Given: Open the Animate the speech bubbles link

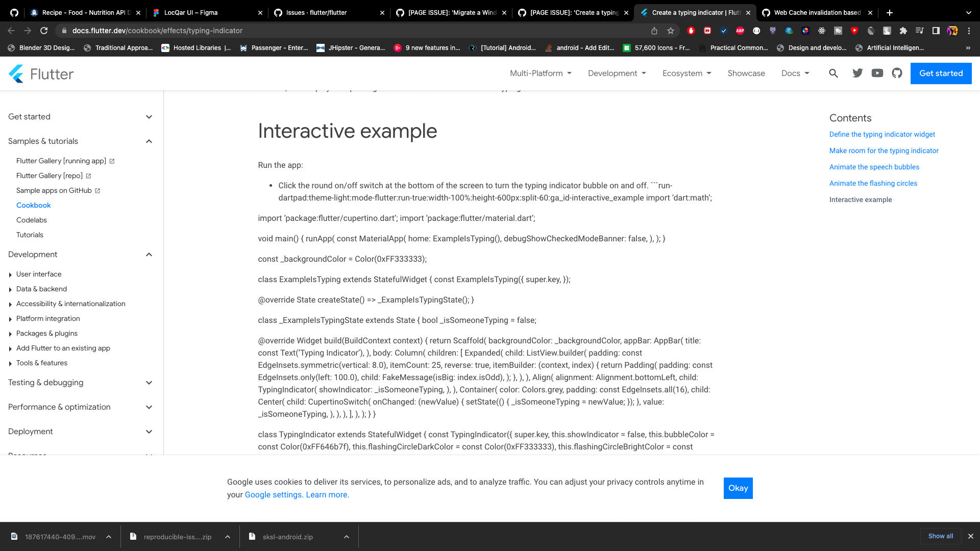Looking at the screenshot, I should pos(874,167).
